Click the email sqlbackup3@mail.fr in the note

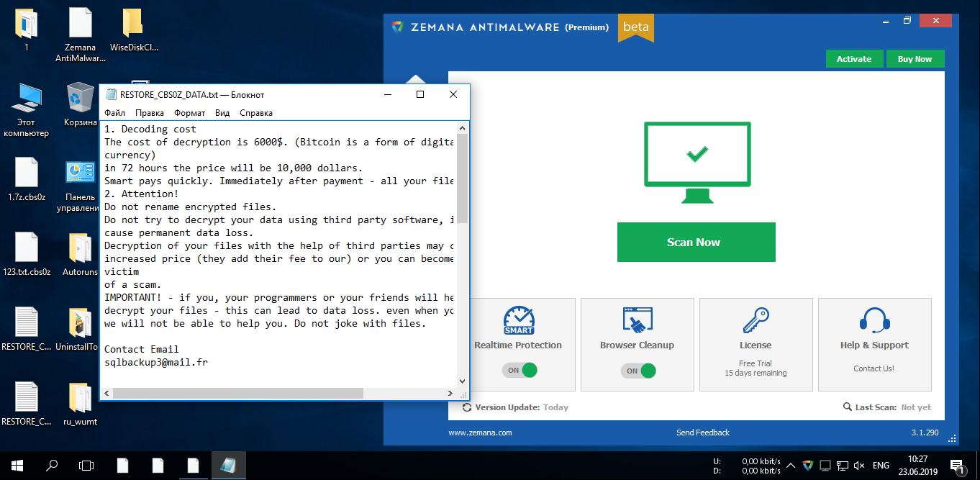click(x=156, y=362)
